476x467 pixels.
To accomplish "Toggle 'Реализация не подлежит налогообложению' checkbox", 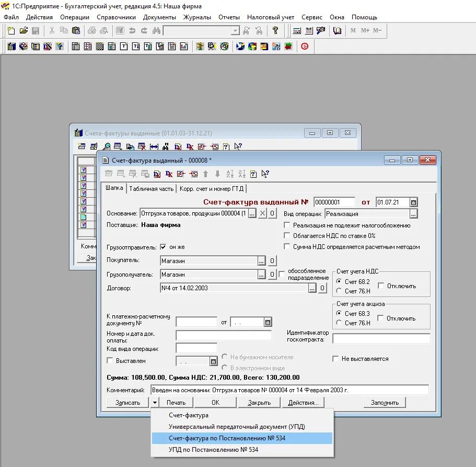I will tap(287, 225).
